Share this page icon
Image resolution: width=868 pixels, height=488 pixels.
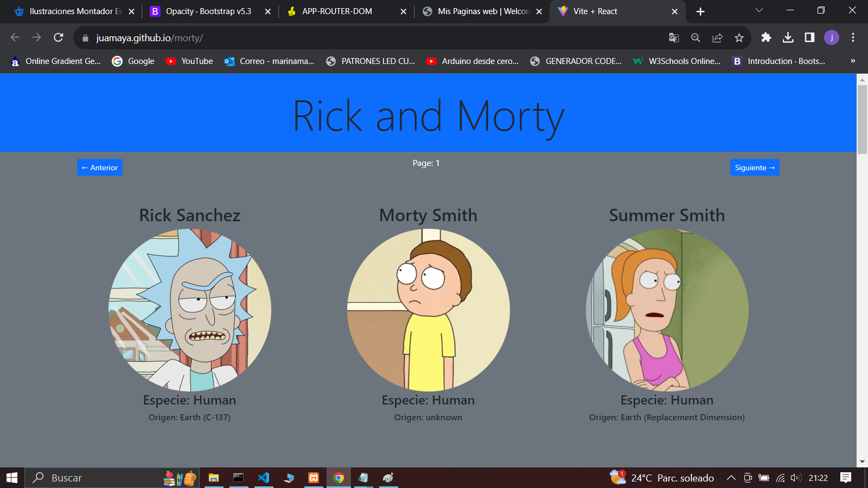click(x=717, y=37)
